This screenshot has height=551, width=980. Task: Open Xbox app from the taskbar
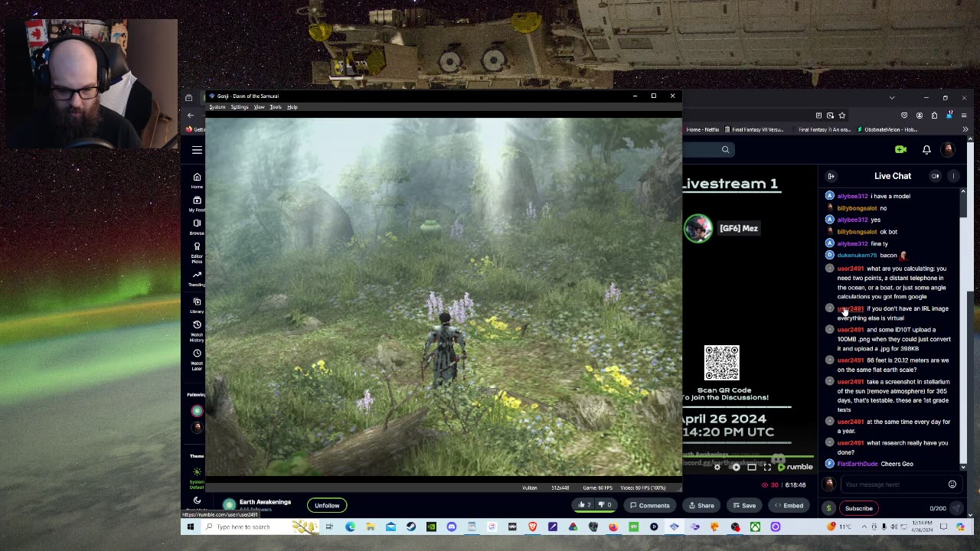[x=755, y=527]
